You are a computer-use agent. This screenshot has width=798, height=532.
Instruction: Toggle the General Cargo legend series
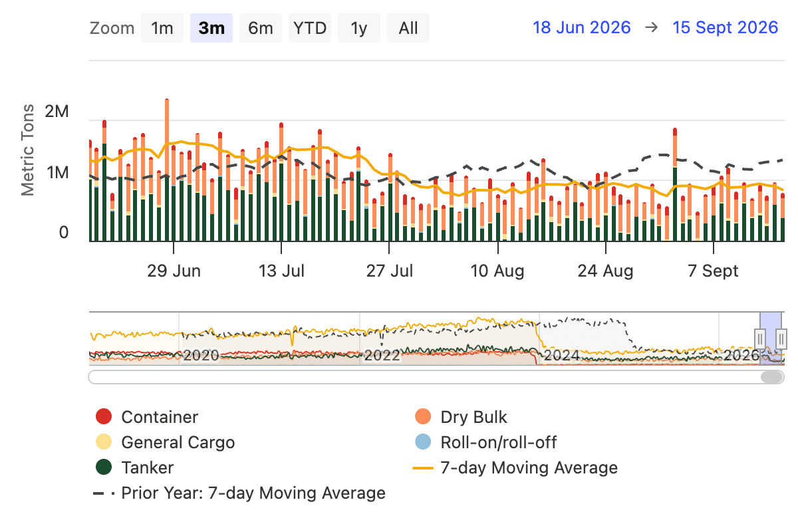coord(165,442)
